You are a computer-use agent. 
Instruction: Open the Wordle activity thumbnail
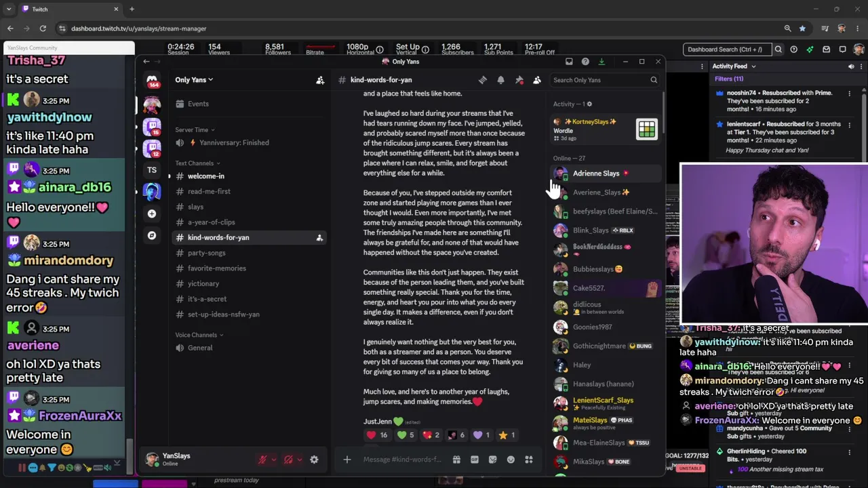[x=647, y=129]
